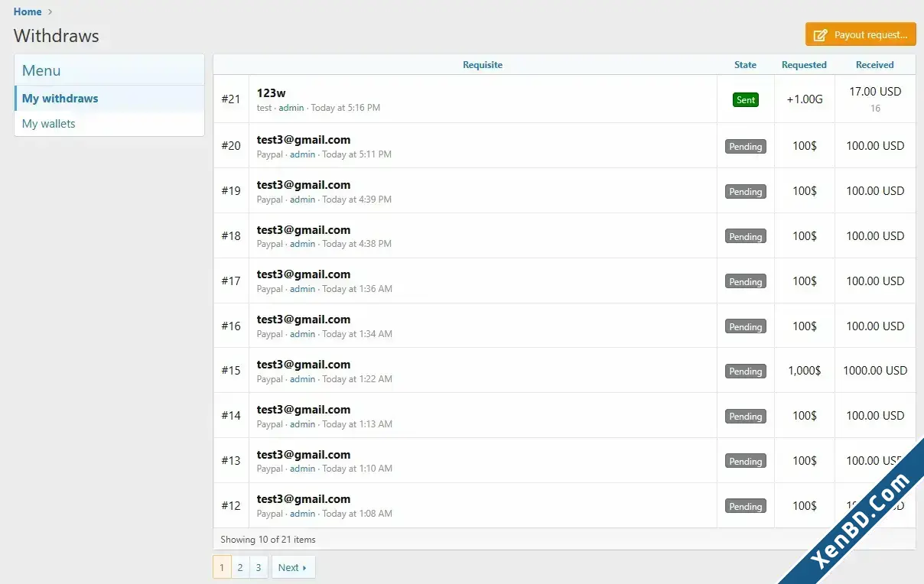Image resolution: width=924 pixels, height=584 pixels.
Task: Click the Pending badge in row #18
Action: (746, 237)
